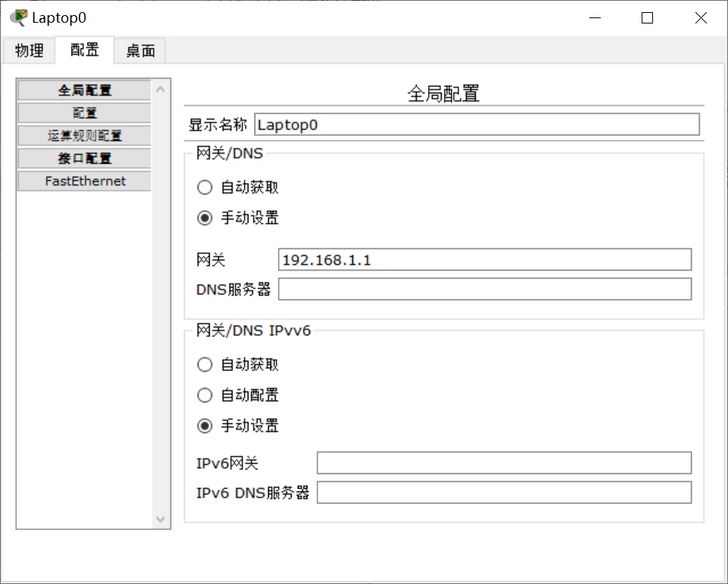Viewport: 728px width, 584px height.
Task: Select 自动配置 in the IPv6 section
Action: coord(205,395)
